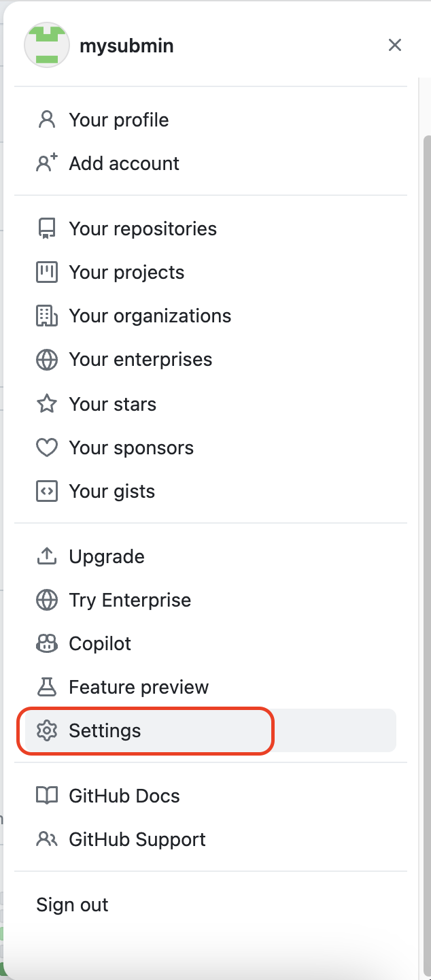Open GitHub Docs link

click(124, 796)
